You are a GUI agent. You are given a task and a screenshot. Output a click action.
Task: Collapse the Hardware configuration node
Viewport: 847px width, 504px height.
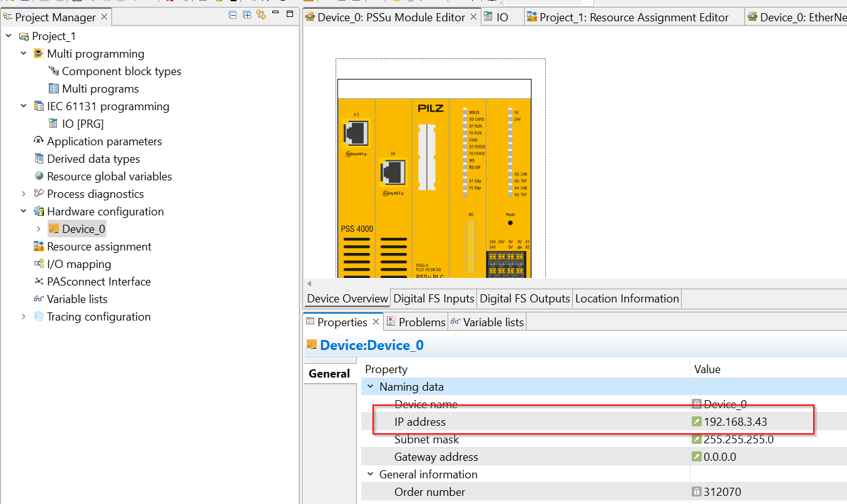[24, 212]
